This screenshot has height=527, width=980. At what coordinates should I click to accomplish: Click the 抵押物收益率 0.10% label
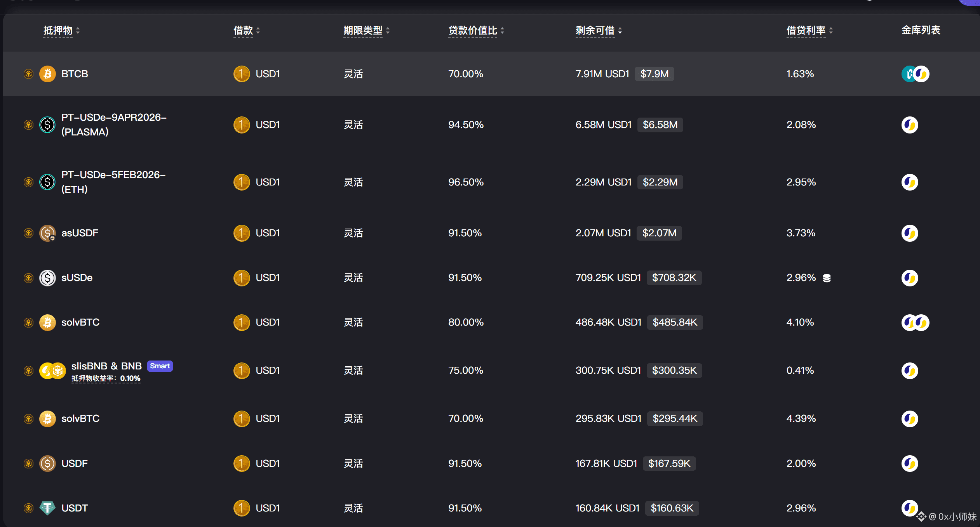tap(106, 378)
